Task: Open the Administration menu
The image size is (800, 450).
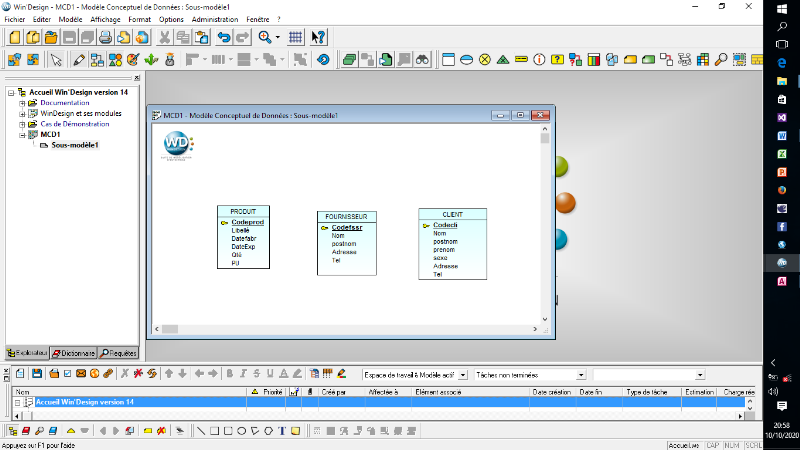Action: click(x=215, y=19)
